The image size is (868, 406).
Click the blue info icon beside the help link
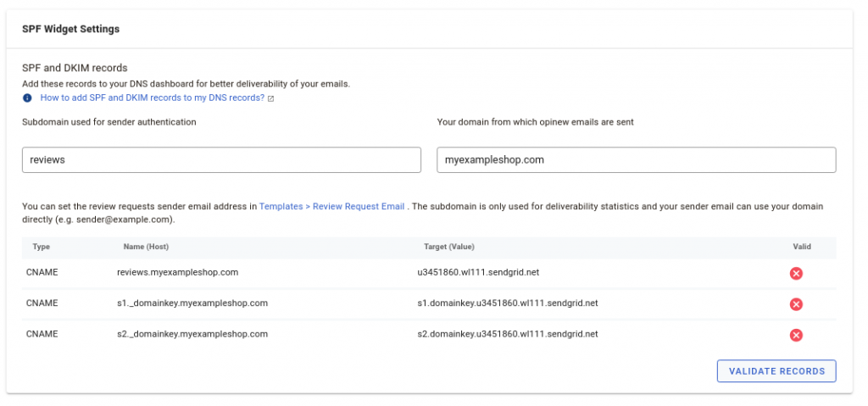click(x=27, y=98)
